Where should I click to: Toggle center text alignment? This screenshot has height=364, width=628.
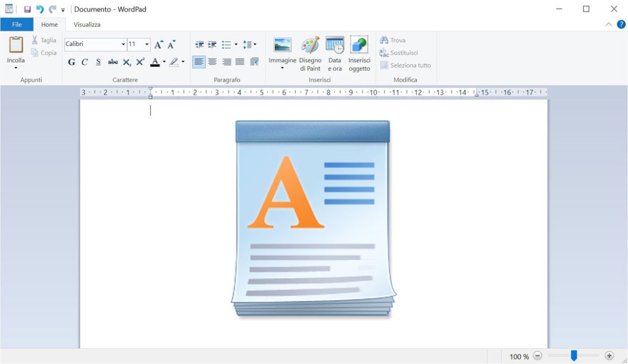(x=212, y=62)
